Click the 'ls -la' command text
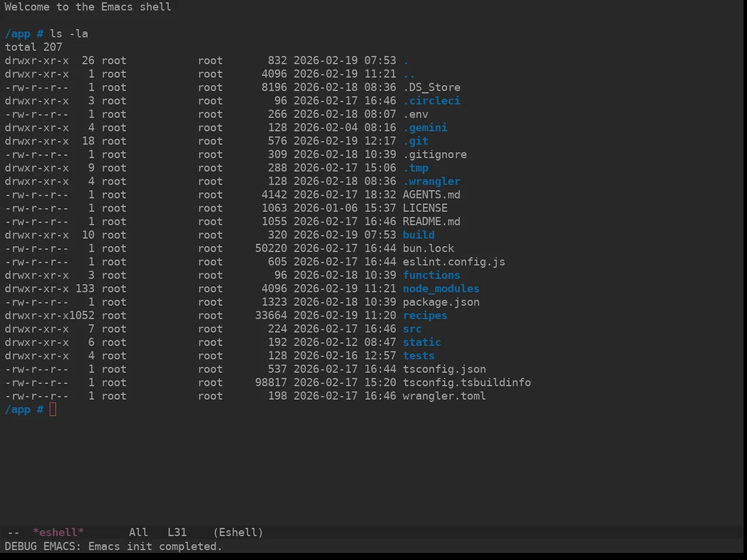 (69, 34)
